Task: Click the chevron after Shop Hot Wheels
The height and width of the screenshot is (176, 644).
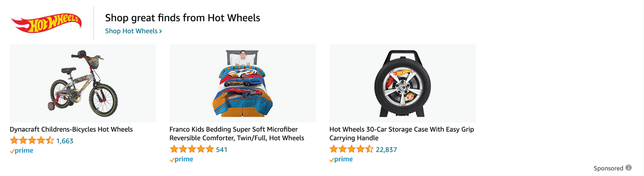Action: 160,31
